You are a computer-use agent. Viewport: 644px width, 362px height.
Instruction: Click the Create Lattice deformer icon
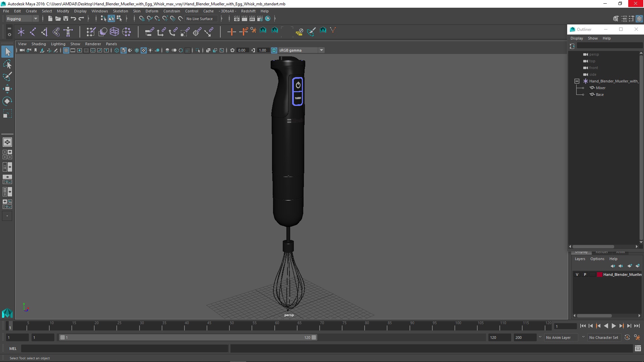[114, 32]
